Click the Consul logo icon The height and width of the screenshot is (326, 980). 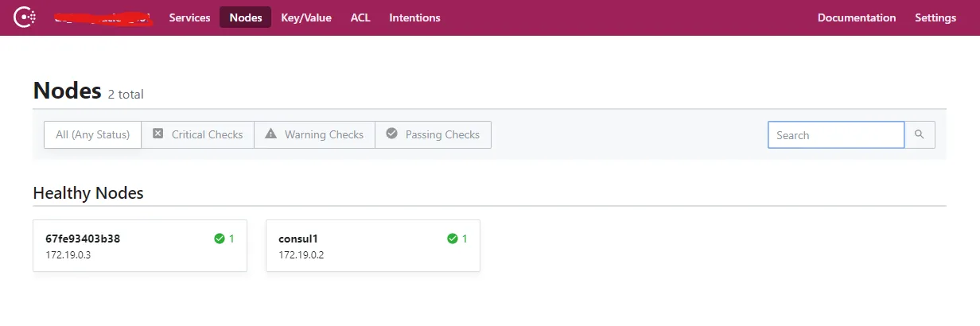26,17
